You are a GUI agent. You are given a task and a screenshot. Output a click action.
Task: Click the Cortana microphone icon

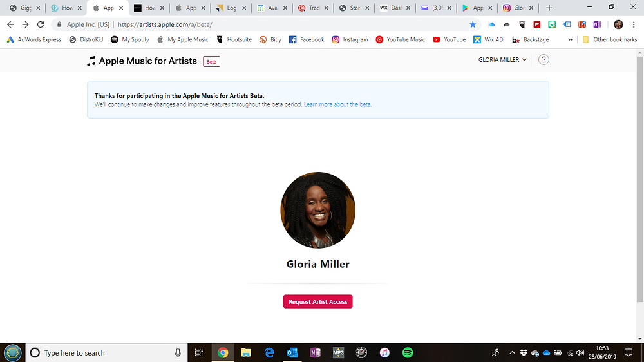click(x=178, y=352)
